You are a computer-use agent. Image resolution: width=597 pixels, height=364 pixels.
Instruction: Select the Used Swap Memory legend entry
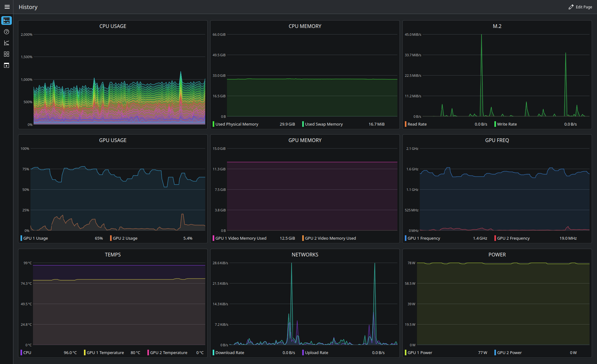point(343,124)
